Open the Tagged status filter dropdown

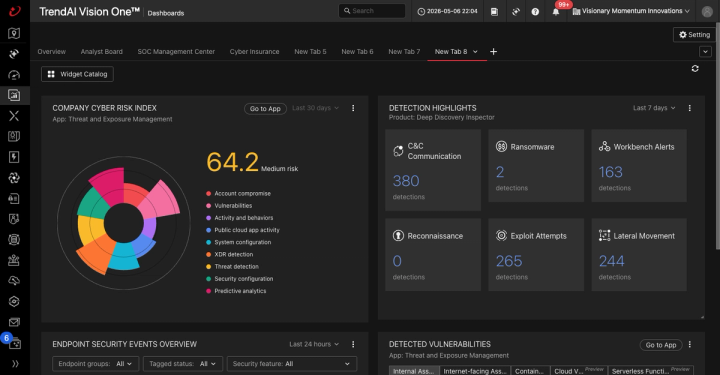coord(183,364)
